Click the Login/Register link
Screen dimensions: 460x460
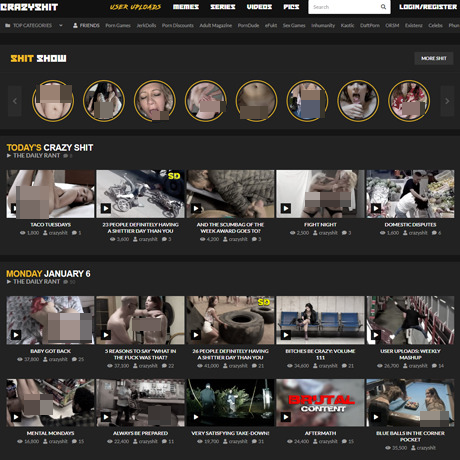pos(428,7)
